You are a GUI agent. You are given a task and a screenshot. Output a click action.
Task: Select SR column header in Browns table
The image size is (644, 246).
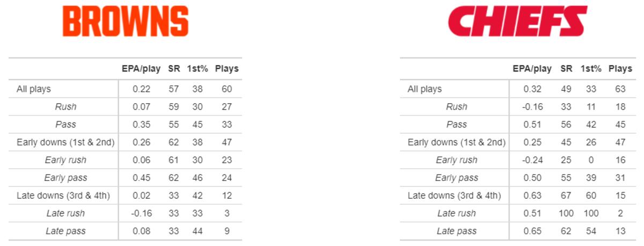pyautogui.click(x=174, y=69)
